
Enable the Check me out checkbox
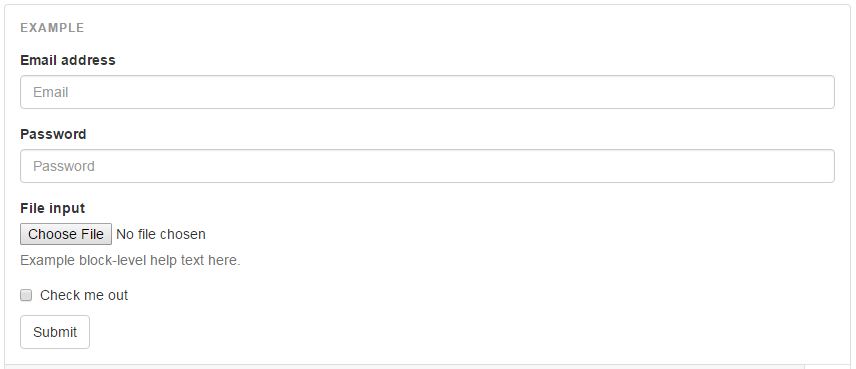(x=26, y=295)
